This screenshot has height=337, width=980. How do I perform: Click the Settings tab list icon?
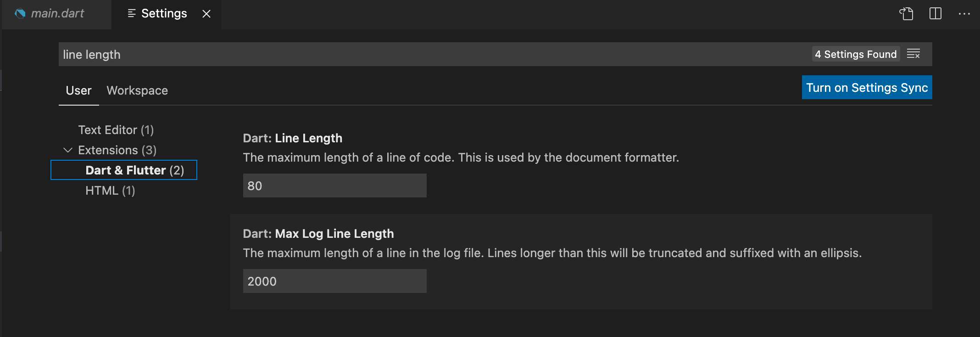click(x=132, y=14)
